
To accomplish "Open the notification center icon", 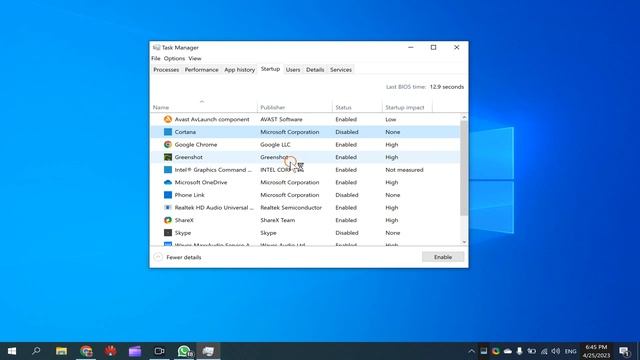I will [624, 351].
